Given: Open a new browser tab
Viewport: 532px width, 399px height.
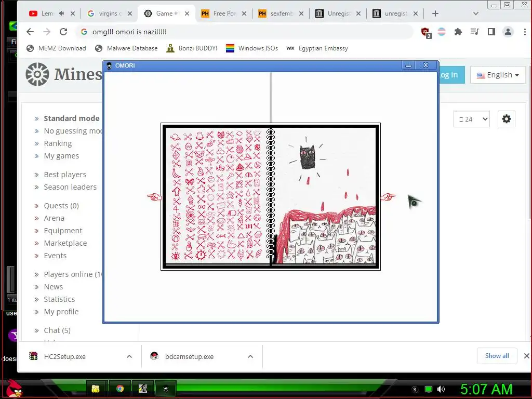Looking at the screenshot, I should [x=435, y=14].
